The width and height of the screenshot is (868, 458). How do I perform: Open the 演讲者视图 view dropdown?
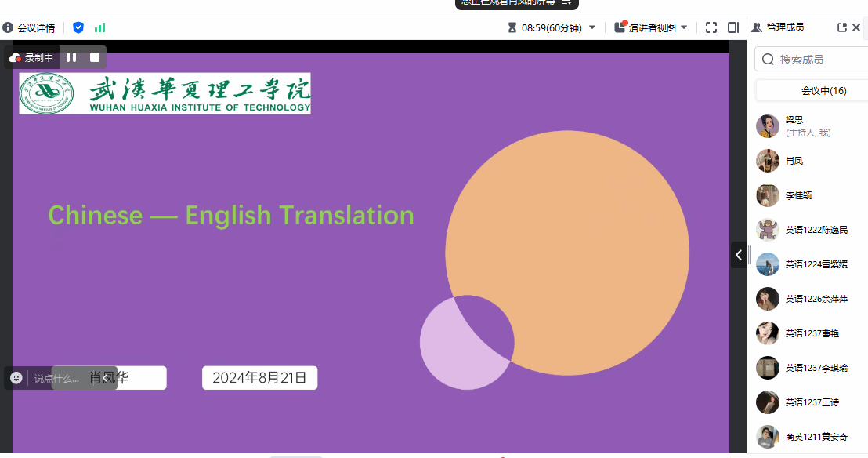684,27
